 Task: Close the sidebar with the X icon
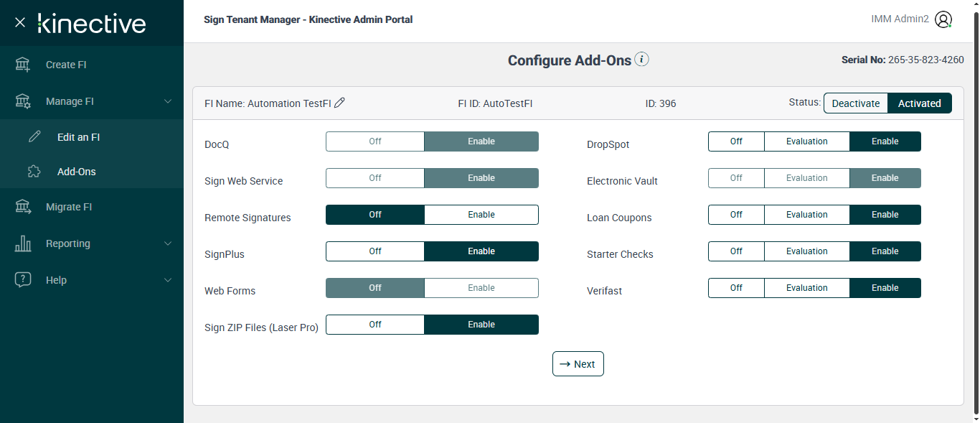click(20, 22)
